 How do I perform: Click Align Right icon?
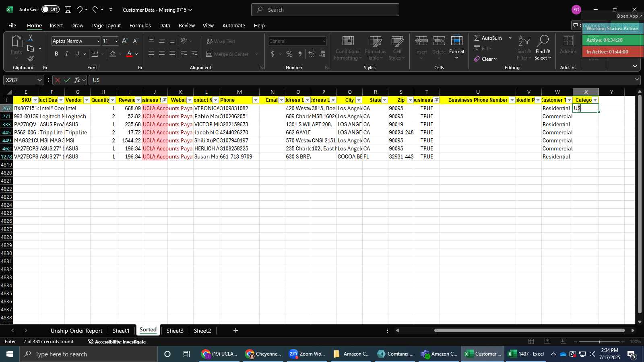172,54
